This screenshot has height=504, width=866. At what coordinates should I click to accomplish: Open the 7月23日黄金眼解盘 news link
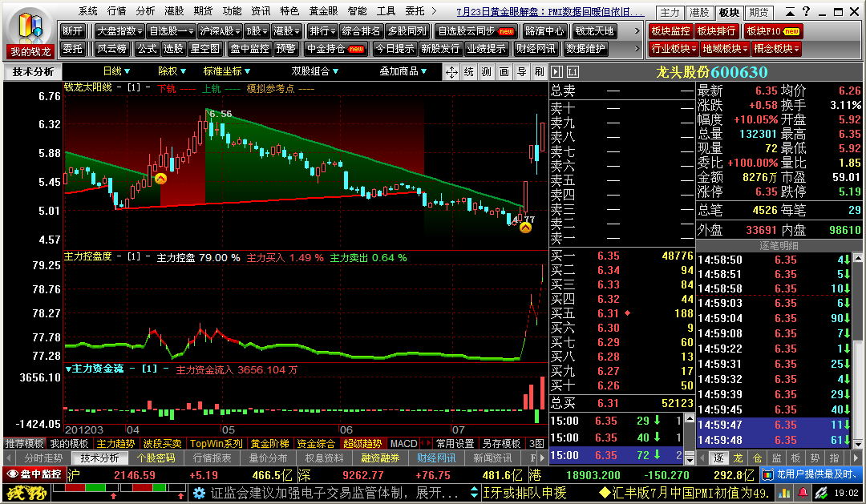[550, 12]
